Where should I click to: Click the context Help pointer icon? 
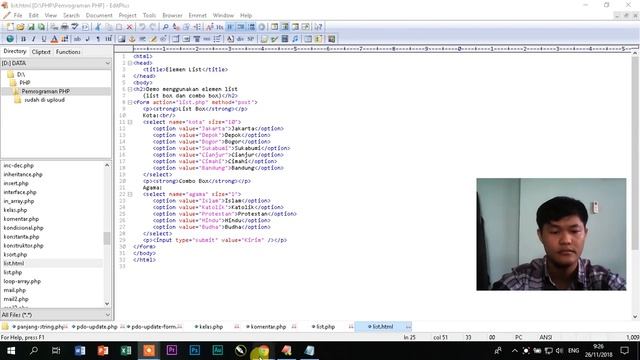click(318, 27)
